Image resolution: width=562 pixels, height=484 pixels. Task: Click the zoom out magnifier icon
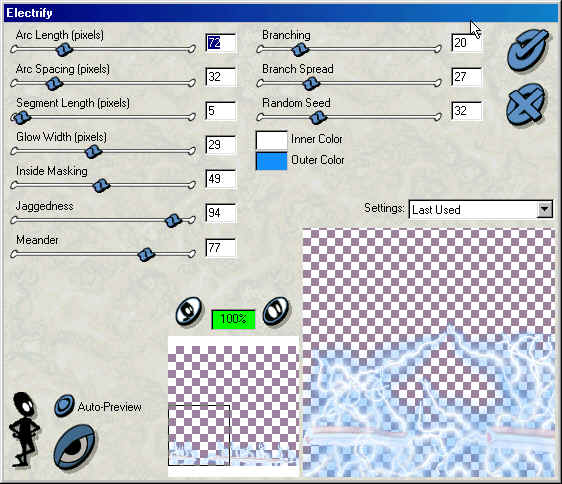(x=189, y=311)
